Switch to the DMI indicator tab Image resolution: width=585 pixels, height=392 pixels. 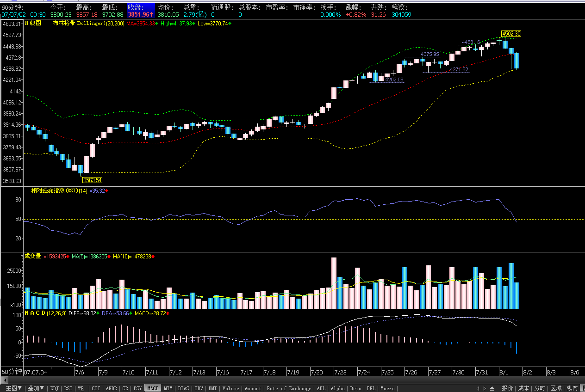(x=212, y=389)
